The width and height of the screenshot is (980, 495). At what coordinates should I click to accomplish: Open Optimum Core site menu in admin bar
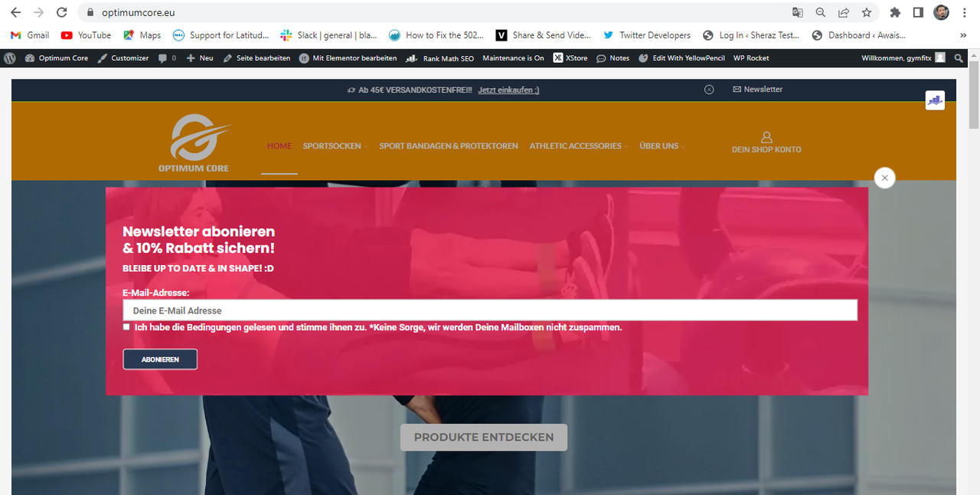tap(57, 57)
